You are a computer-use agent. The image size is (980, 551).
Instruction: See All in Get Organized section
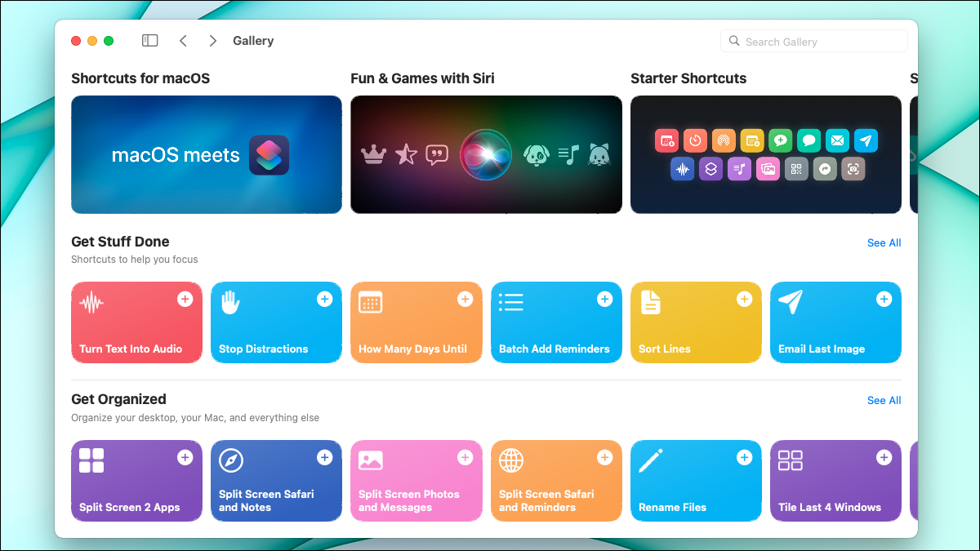pos(884,400)
